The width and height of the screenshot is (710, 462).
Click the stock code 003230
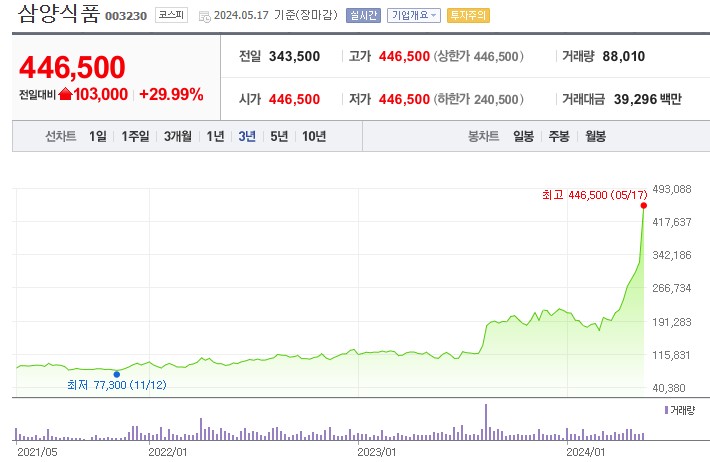tap(126, 16)
